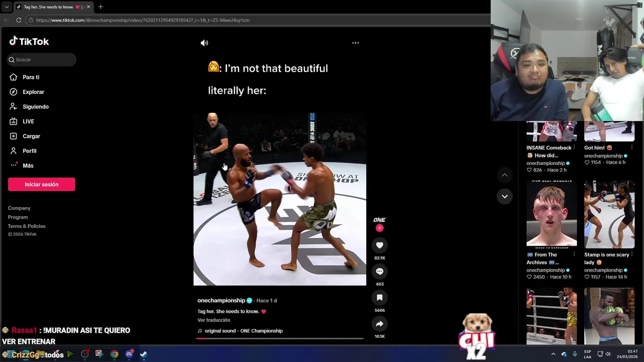Open the watermelon man video thumbnail

[609, 316]
